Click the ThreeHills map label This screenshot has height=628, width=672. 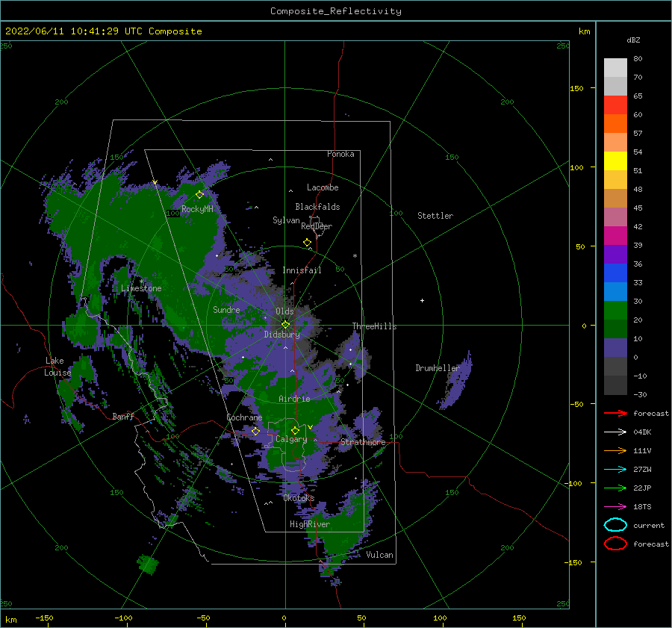(x=374, y=326)
